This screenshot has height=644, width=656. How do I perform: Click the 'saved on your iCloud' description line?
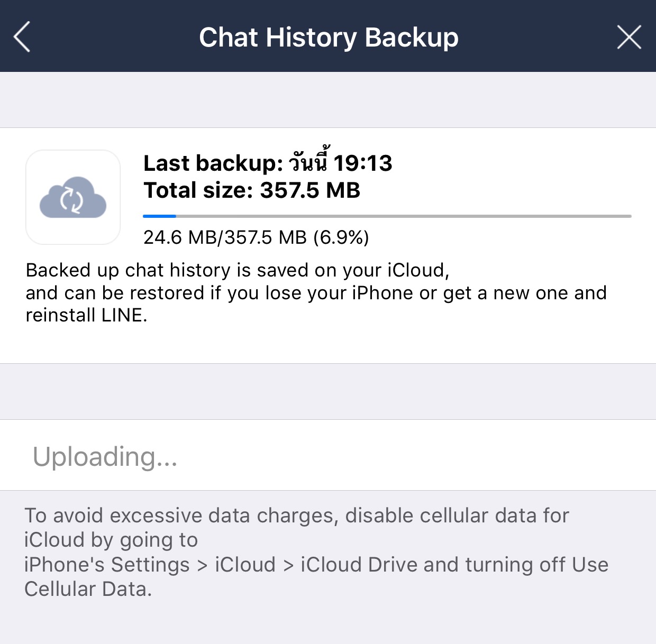(238, 270)
